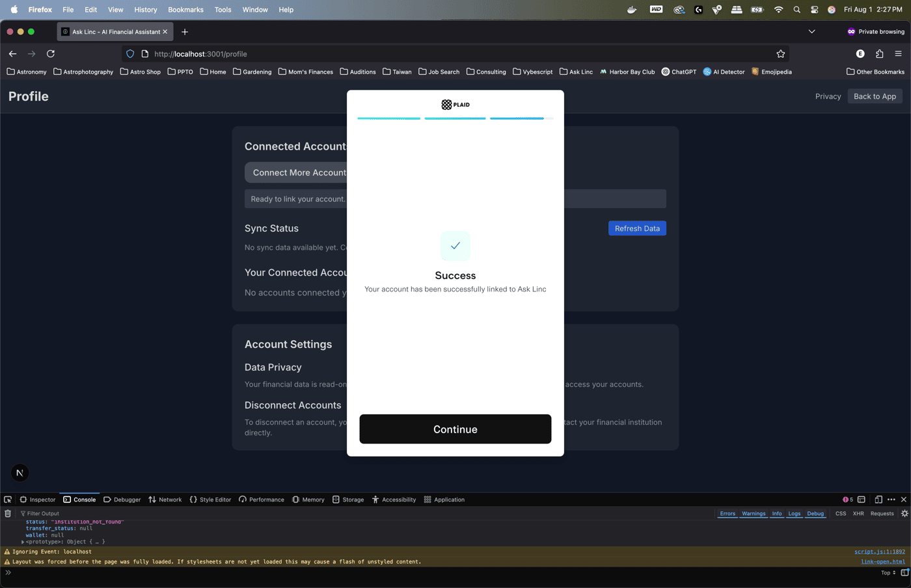Open the Firefox hamburger menu
911x588 pixels.
click(898, 54)
